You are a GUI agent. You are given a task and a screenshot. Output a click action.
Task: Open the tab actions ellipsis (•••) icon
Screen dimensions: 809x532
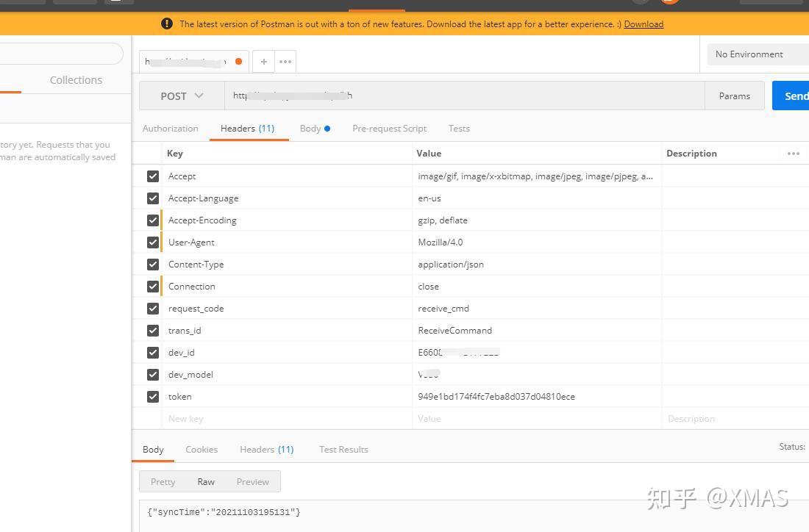[x=285, y=62]
